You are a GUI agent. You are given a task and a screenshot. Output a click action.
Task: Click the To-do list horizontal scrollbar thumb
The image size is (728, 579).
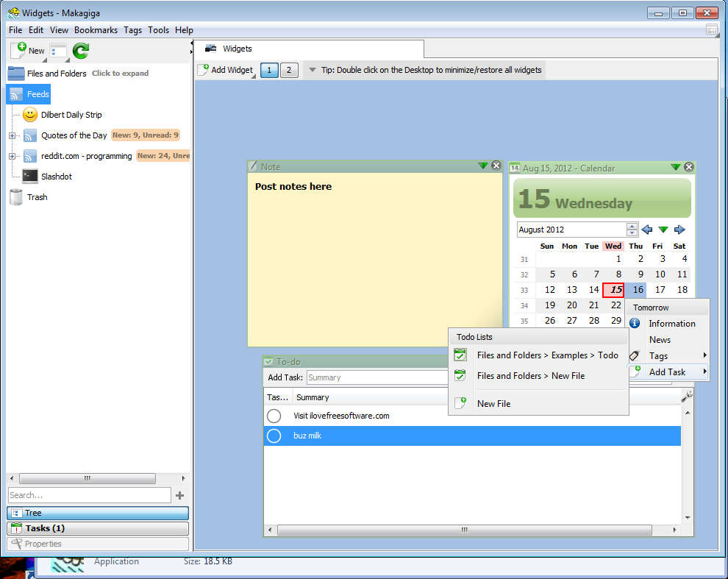464,530
